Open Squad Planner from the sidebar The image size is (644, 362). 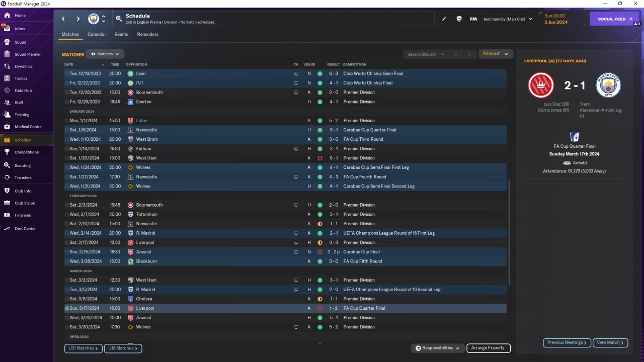pos(27,54)
